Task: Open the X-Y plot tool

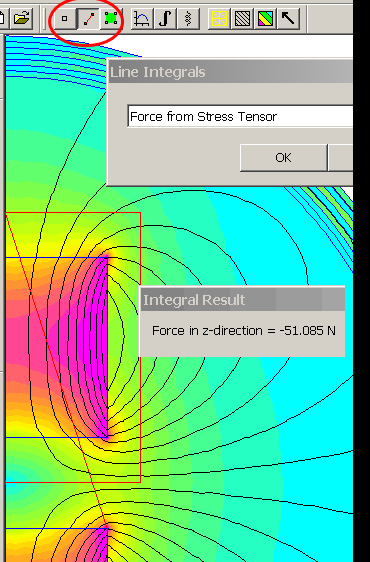Action: coord(142,18)
